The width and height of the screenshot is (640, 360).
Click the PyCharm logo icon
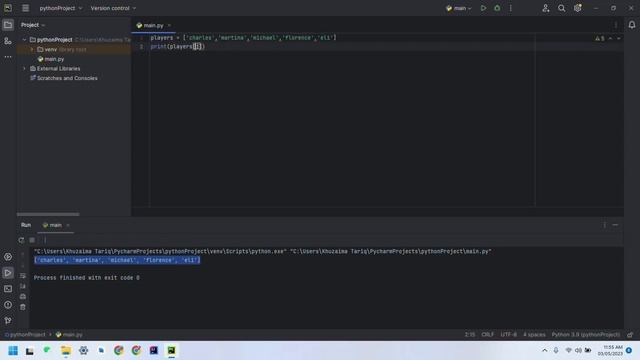point(8,8)
